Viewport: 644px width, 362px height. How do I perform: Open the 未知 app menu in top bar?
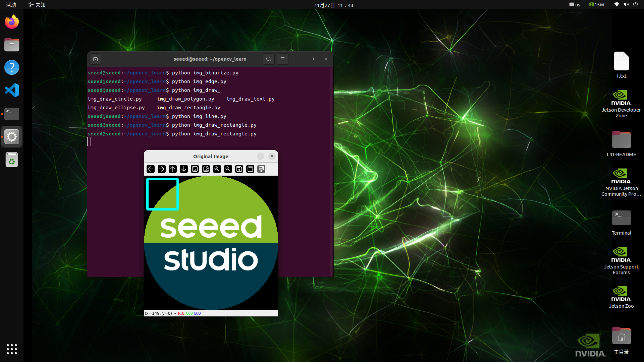pos(37,5)
